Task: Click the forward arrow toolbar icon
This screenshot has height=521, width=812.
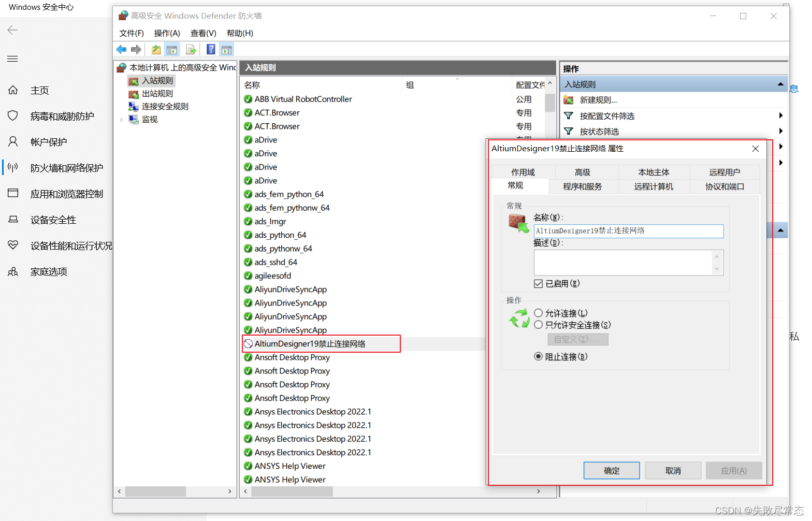Action: click(136, 50)
